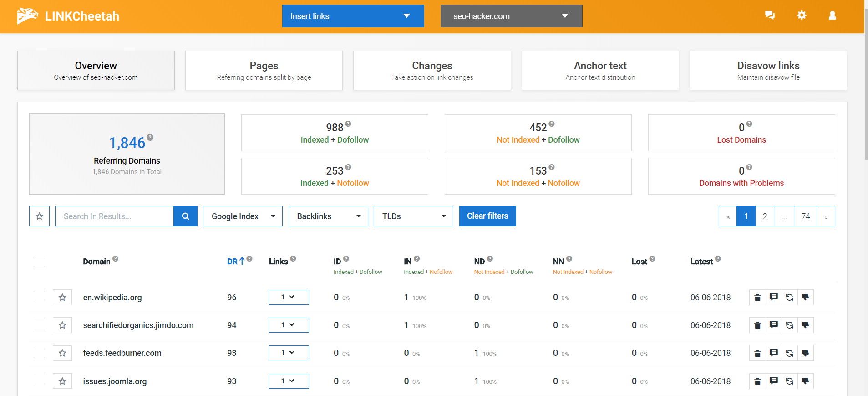Image resolution: width=868 pixels, height=396 pixels.
Task: Star the en.wikipedia.org domain
Action: click(x=62, y=298)
